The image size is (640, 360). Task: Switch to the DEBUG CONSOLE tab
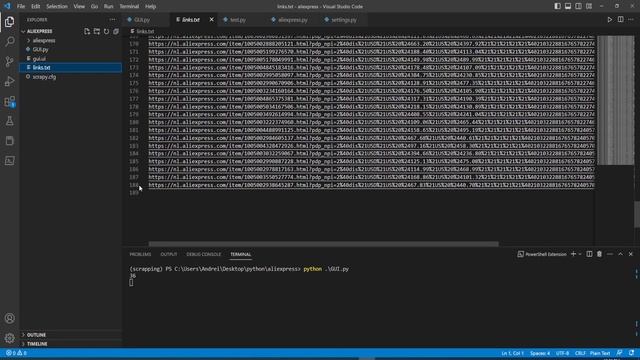[204, 254]
